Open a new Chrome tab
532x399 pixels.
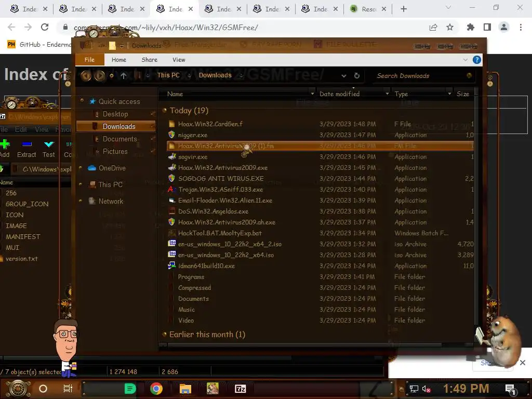[403, 9]
